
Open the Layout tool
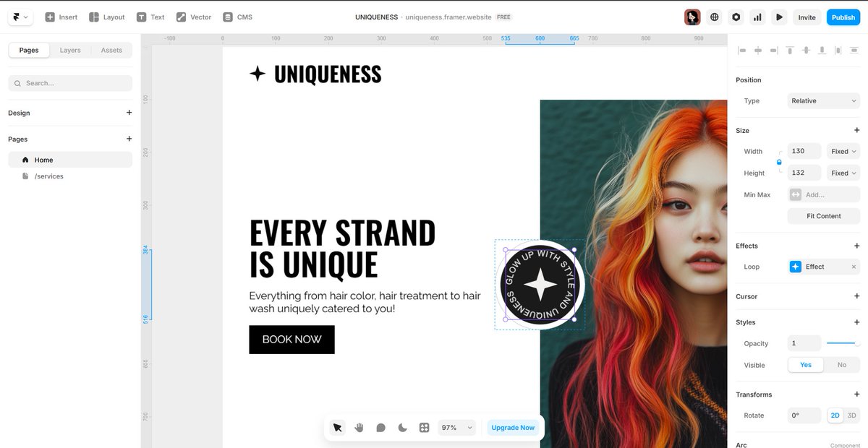click(x=107, y=17)
